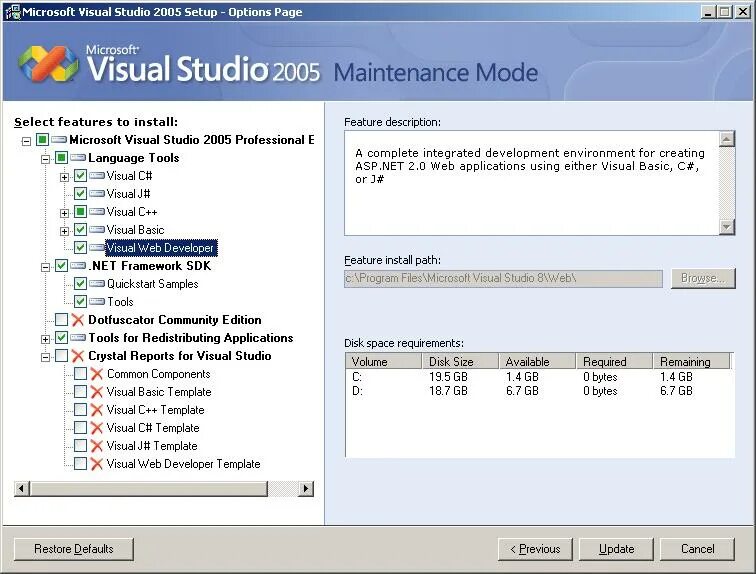The width and height of the screenshot is (756, 574).
Task: Toggle the Language Tools checkbox
Action: (x=61, y=158)
